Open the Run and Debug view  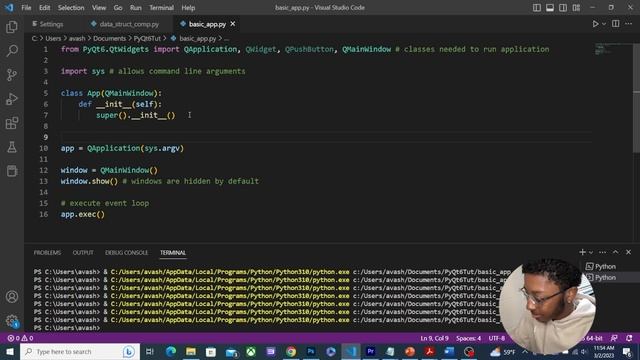[12, 99]
